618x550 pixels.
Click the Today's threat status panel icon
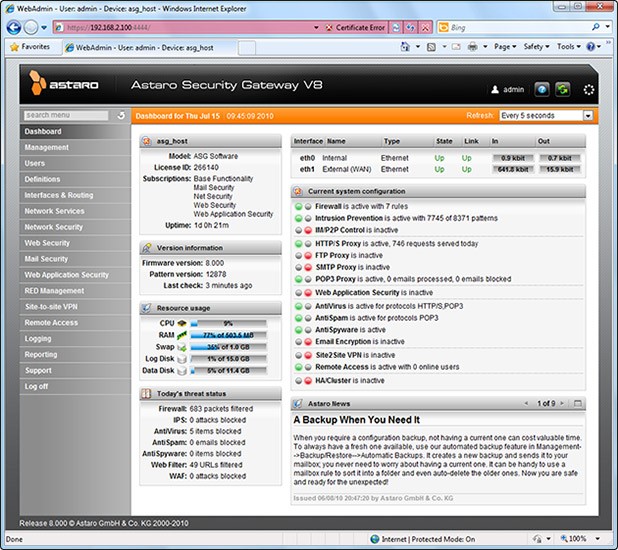click(x=146, y=393)
